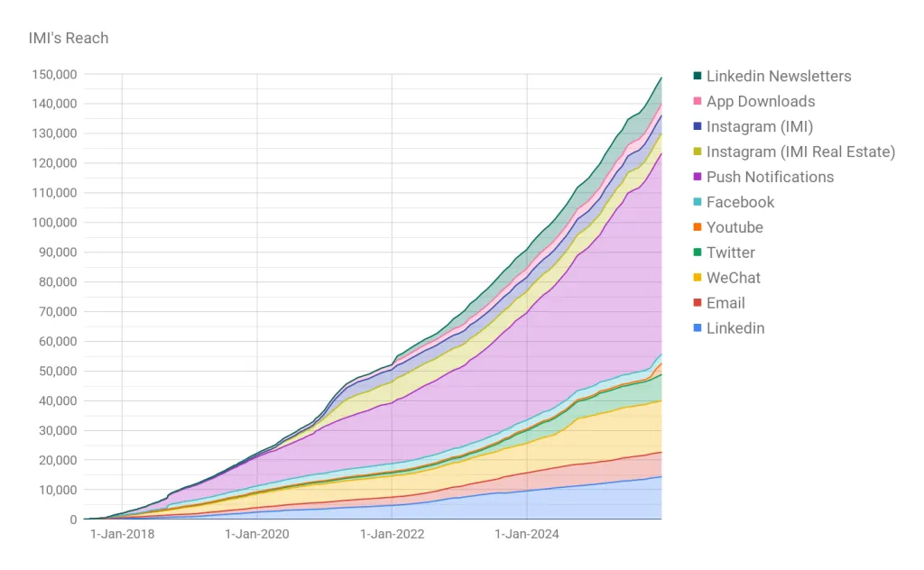
Task: Click the blue Linkedin legend swatch
Action: (698, 329)
